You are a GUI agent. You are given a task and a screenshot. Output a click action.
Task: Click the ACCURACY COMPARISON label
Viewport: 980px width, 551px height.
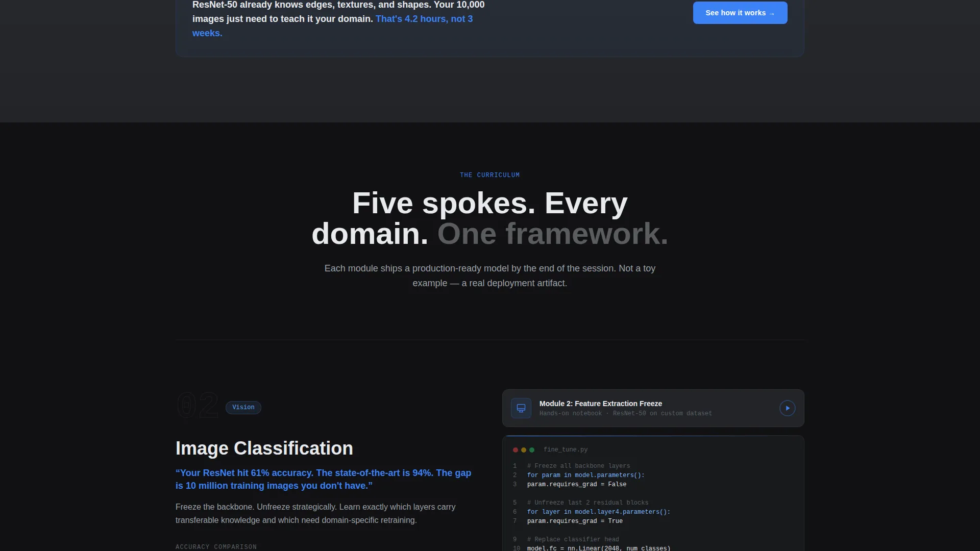pos(216,547)
